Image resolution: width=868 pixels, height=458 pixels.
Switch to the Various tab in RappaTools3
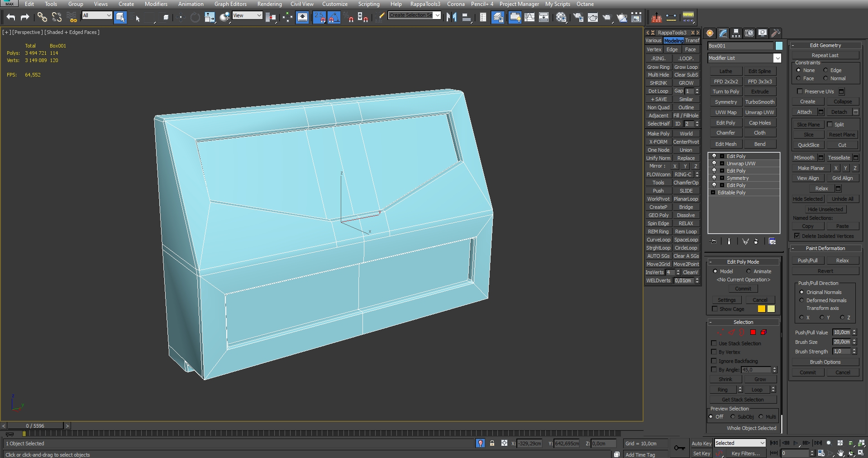(653, 40)
